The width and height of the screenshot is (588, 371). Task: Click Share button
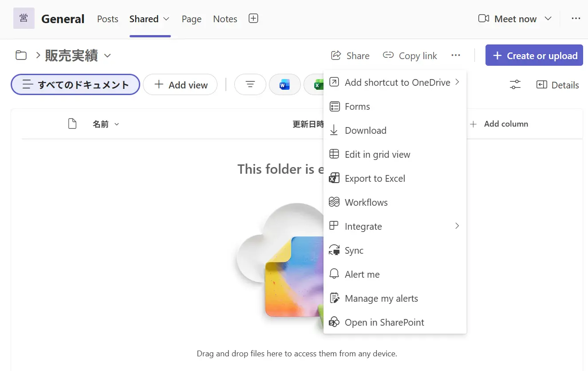350,56
